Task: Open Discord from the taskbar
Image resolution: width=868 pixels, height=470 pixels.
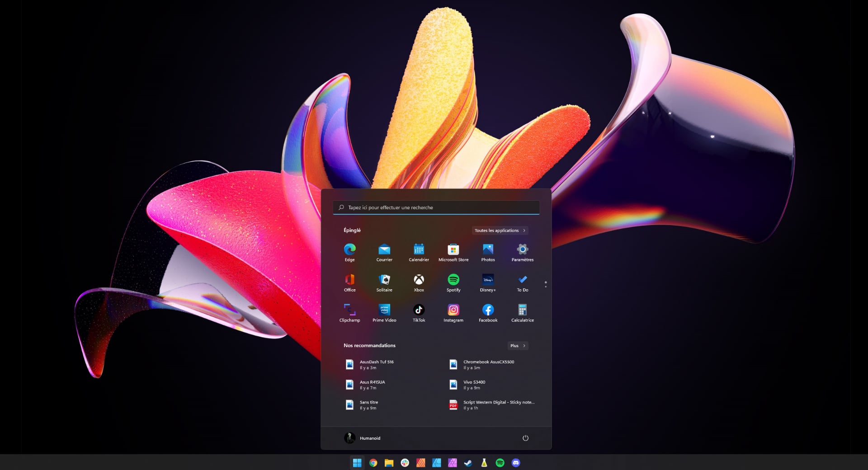Action: click(516, 463)
